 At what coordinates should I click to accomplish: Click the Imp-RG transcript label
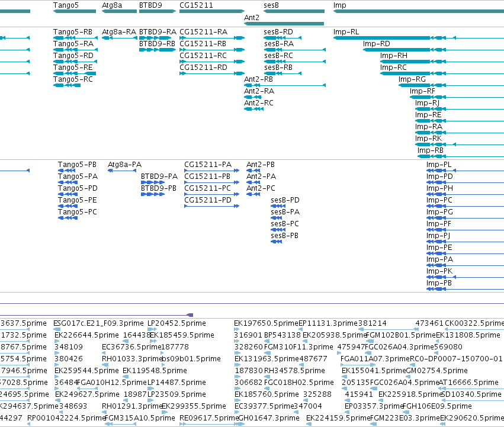[x=412, y=79]
